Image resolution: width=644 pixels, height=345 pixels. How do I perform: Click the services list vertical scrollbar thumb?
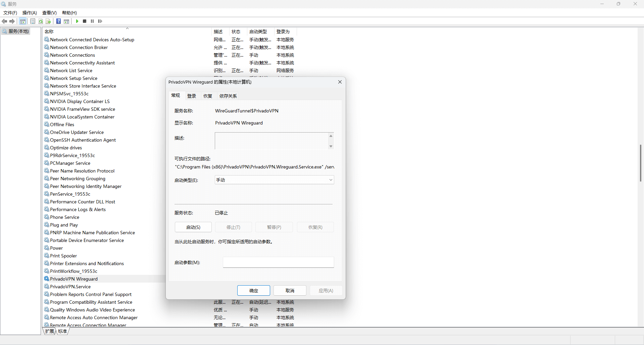coord(641,163)
